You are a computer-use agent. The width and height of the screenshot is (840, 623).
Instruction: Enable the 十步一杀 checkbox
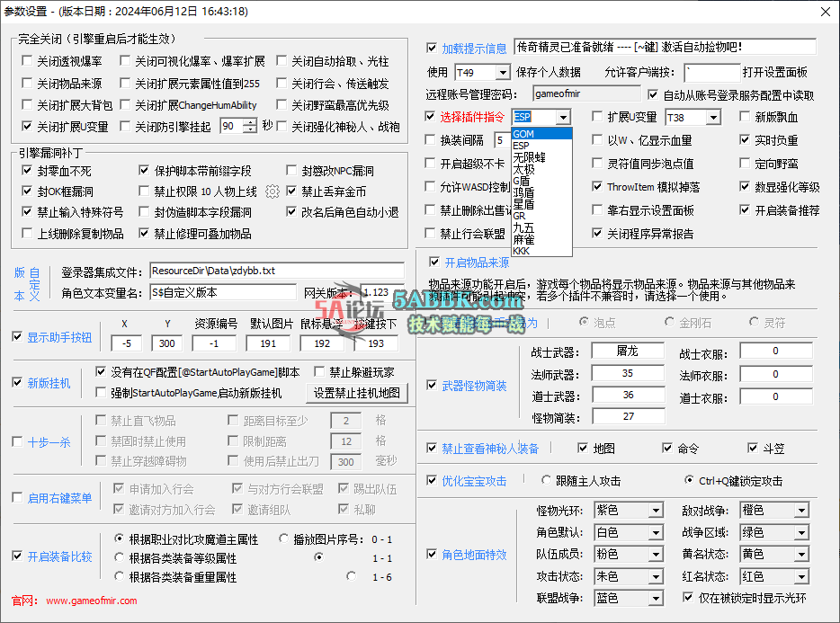coord(17,442)
